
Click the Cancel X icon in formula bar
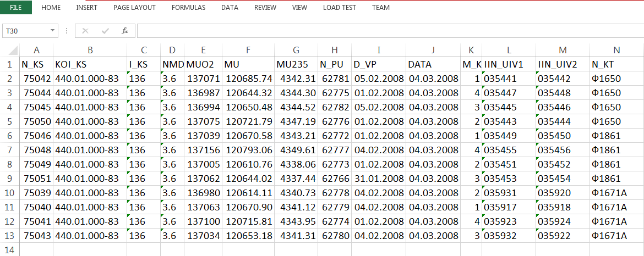[x=85, y=31]
